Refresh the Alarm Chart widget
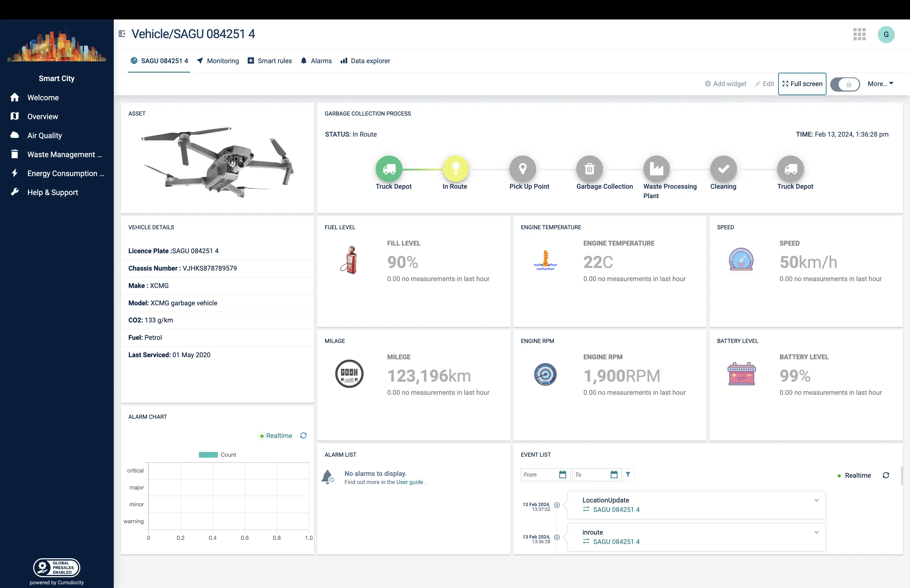Screen dimensions: 910x588 coord(304,436)
